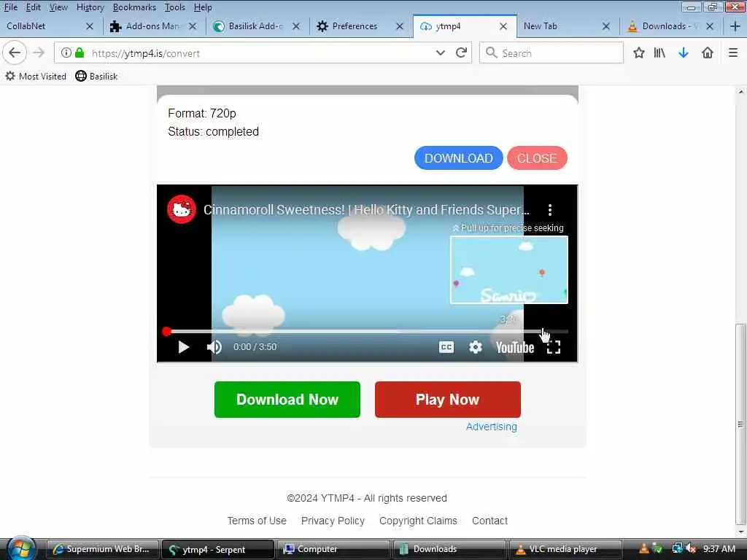Click the red CLOSE button
Screen dimensions: 747x560
537,158
